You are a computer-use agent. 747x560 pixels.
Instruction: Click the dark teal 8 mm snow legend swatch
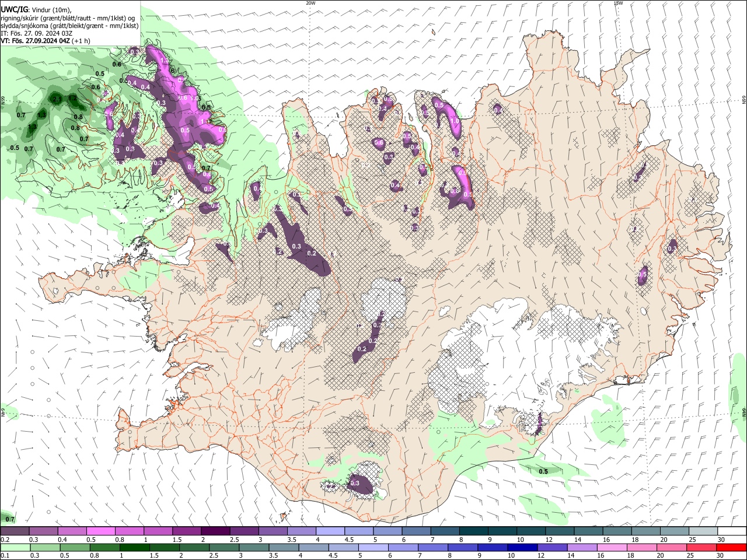pos(474,531)
